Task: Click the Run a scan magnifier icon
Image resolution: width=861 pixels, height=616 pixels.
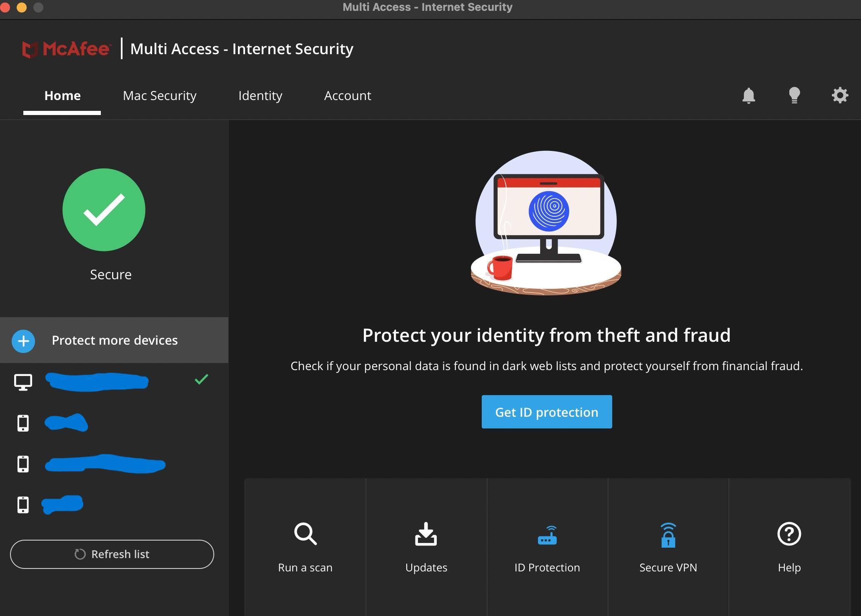Action: pos(305,534)
